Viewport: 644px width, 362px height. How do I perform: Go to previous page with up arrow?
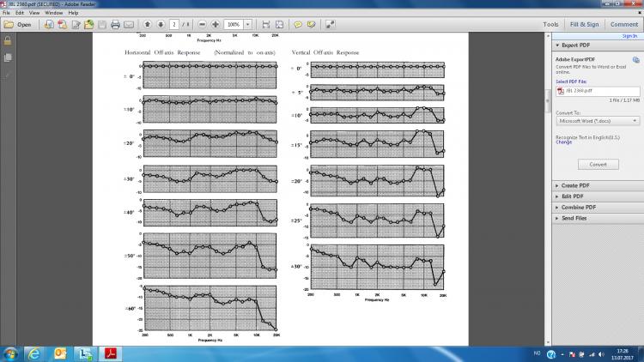[x=148, y=25]
